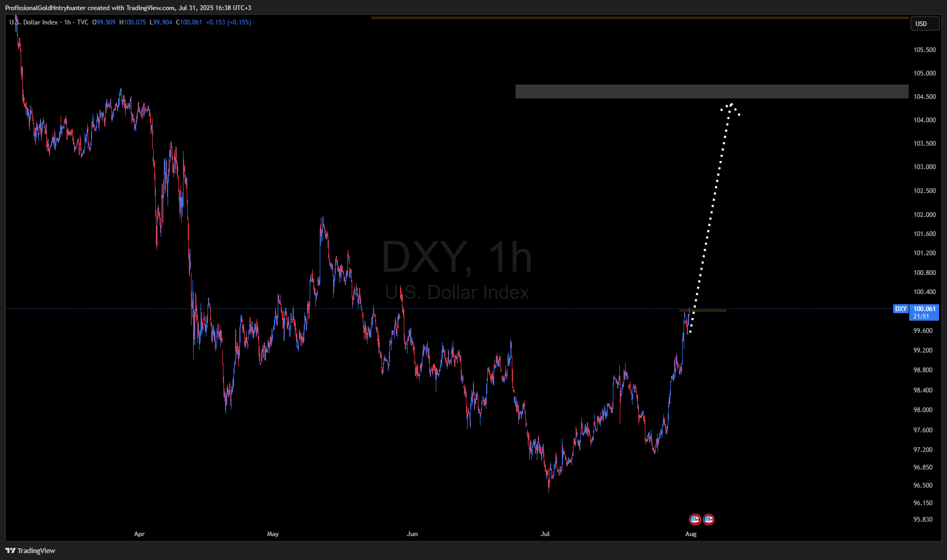Click the TradingView logo at bottom left
Image resolution: width=947 pixels, height=560 pixels.
tap(30, 550)
